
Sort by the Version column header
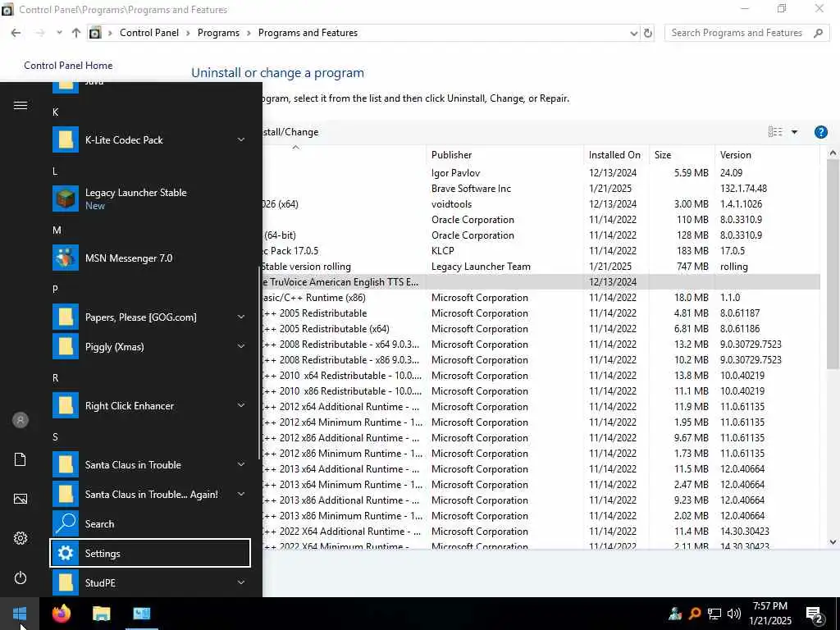[x=767, y=155]
